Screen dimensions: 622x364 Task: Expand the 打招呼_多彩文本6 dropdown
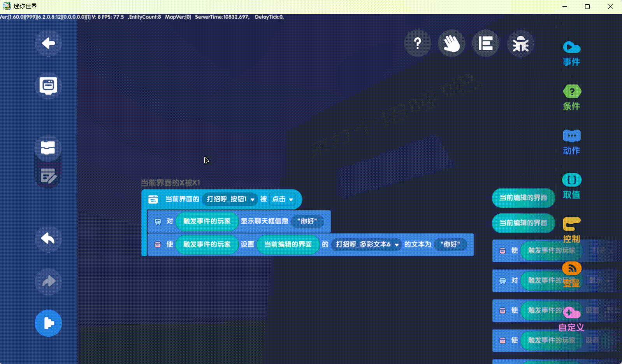367,244
